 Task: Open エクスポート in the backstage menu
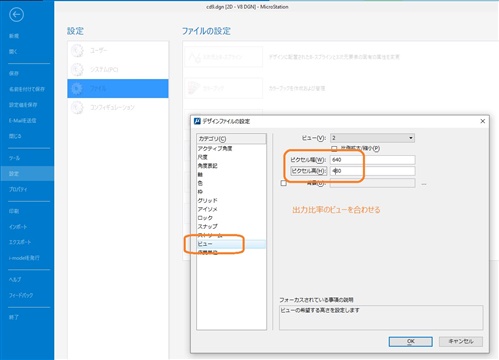20,242
